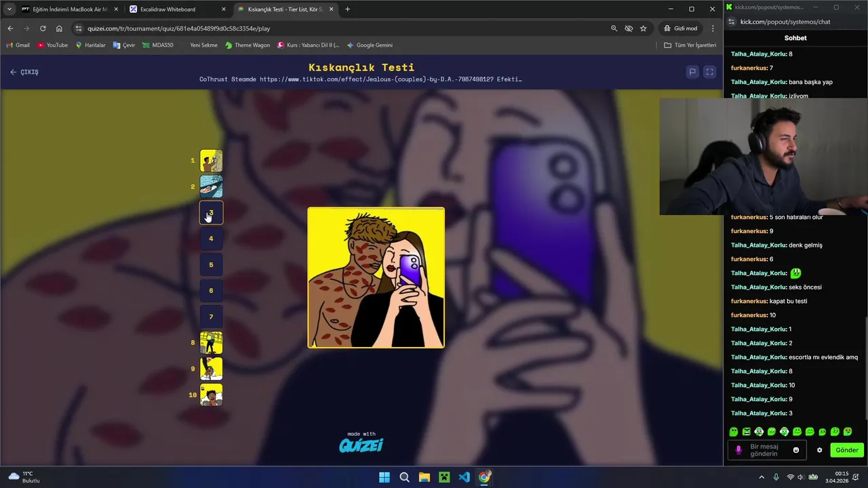The height and width of the screenshot is (488, 868).
Task: Go to the browser home page
Action: (59, 28)
